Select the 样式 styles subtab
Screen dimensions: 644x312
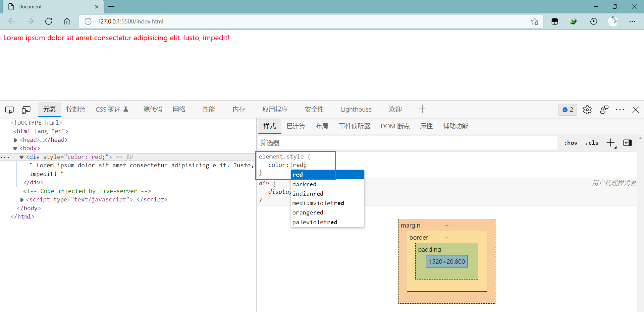270,126
